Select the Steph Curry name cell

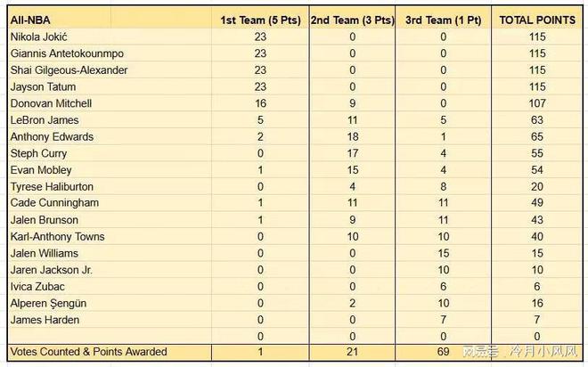point(109,153)
